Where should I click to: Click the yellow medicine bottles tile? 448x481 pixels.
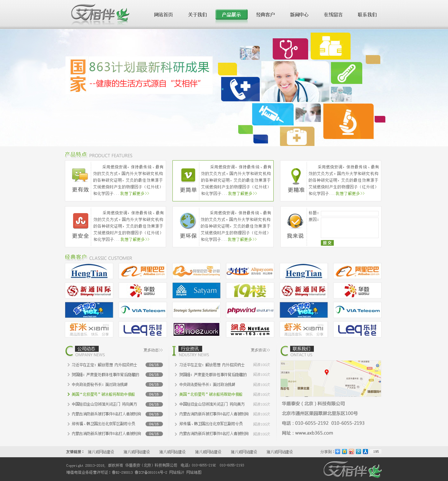[x=330, y=46]
